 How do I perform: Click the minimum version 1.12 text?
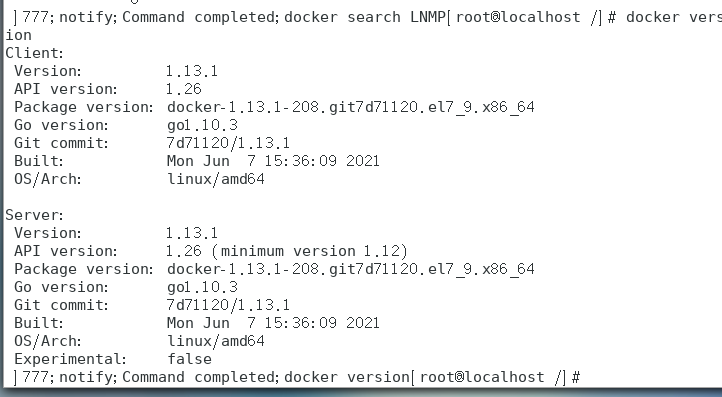[310, 251]
